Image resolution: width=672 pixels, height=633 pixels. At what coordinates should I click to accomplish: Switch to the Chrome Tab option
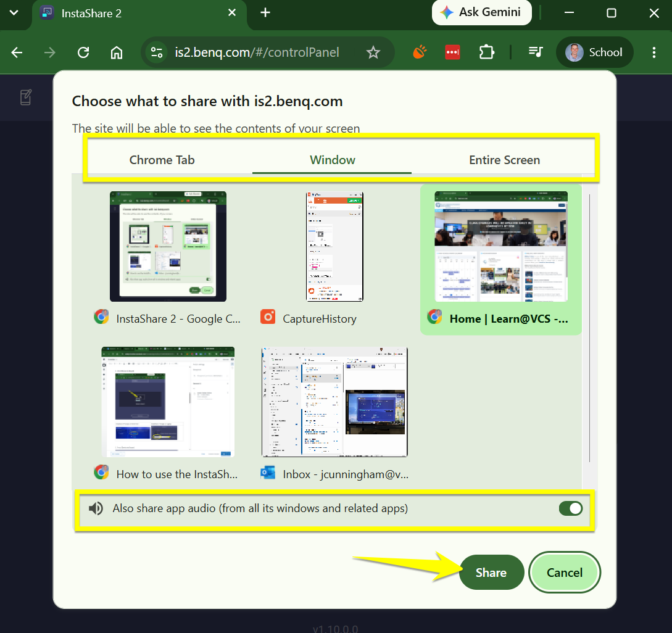tap(162, 160)
